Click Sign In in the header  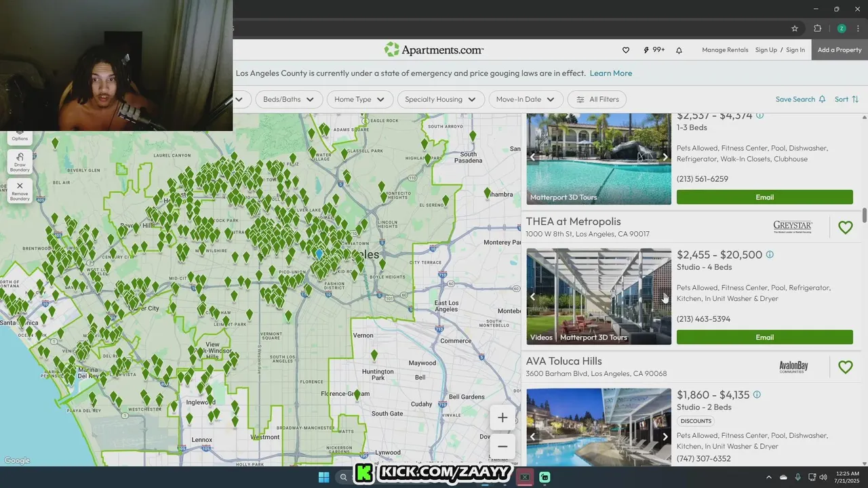(x=795, y=50)
